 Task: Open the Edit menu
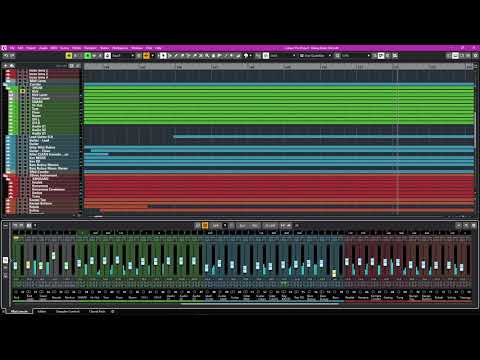20,48
